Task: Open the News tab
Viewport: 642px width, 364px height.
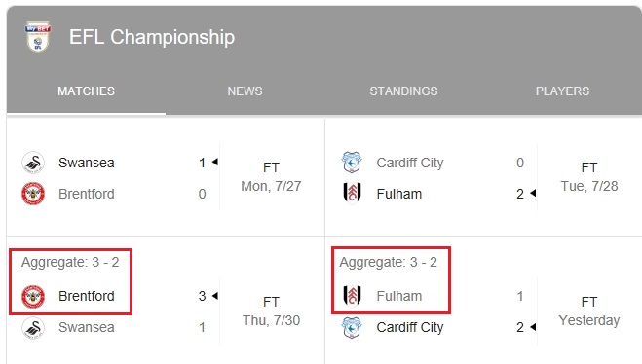Action: (x=245, y=91)
